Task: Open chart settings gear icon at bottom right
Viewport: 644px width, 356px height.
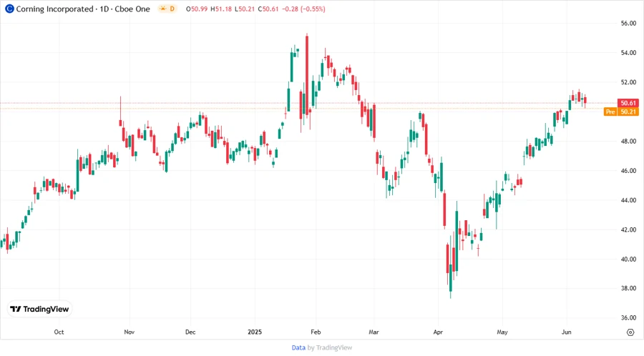Action: 630,332
